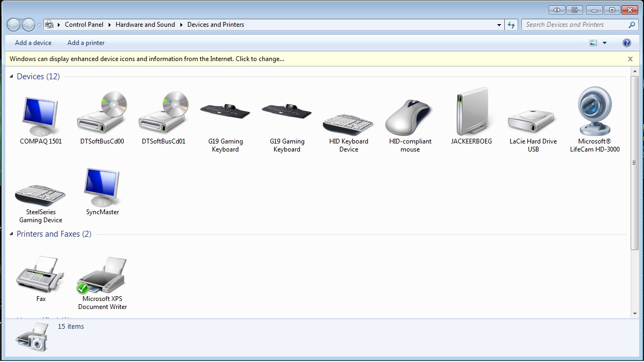644x362 pixels.
Task: Open Help with the question mark icon
Action: tap(627, 43)
